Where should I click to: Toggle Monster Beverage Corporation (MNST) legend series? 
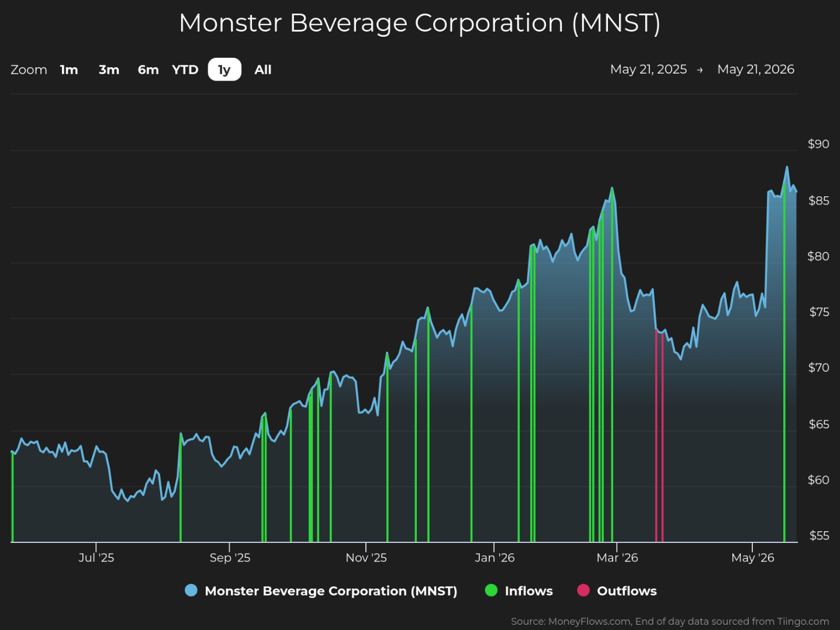coord(321,591)
